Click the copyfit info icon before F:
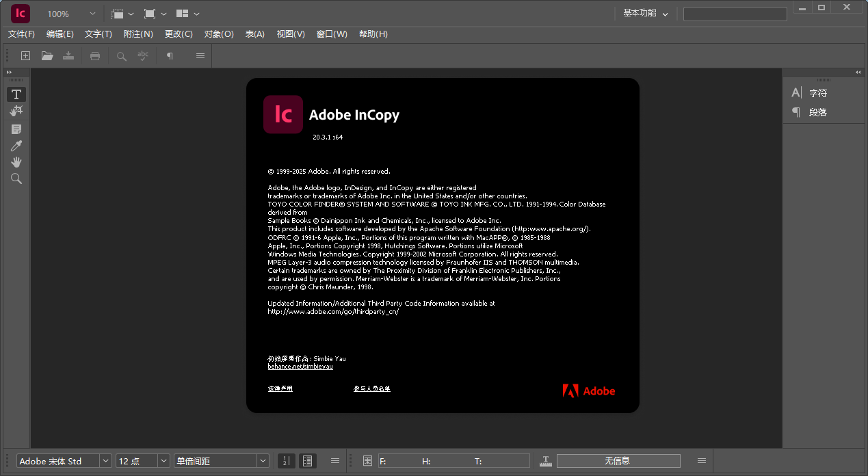Viewport: 868px width, 476px height. pos(367,461)
